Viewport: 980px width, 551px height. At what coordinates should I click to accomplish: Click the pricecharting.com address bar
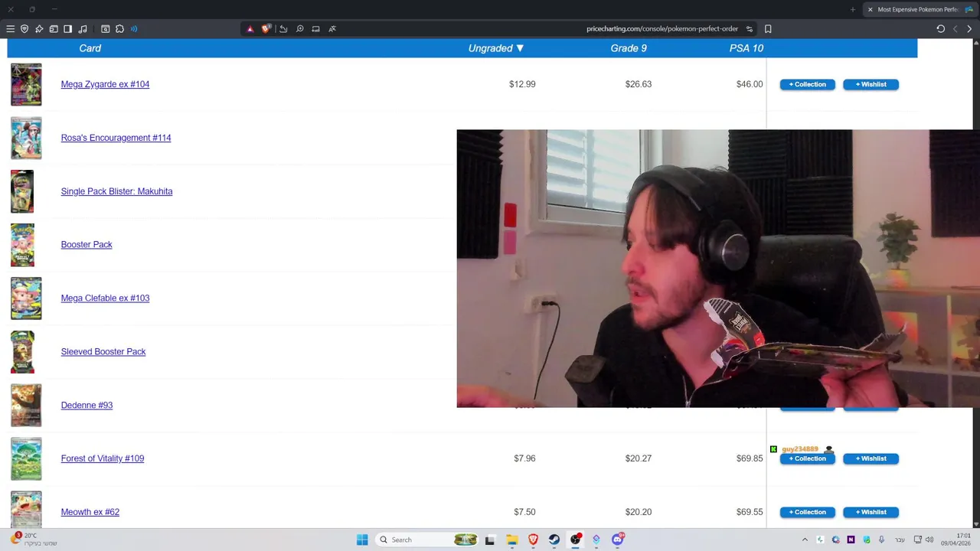click(x=661, y=29)
